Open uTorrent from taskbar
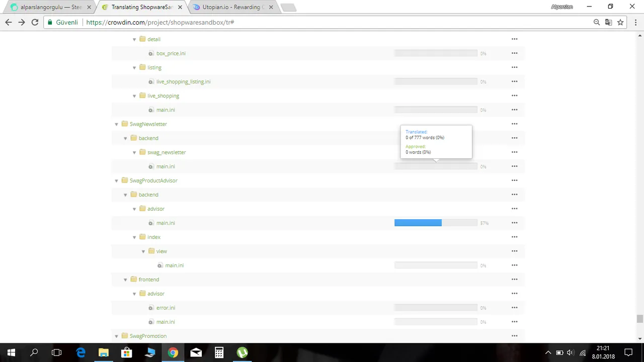The height and width of the screenshot is (362, 644). click(242, 352)
